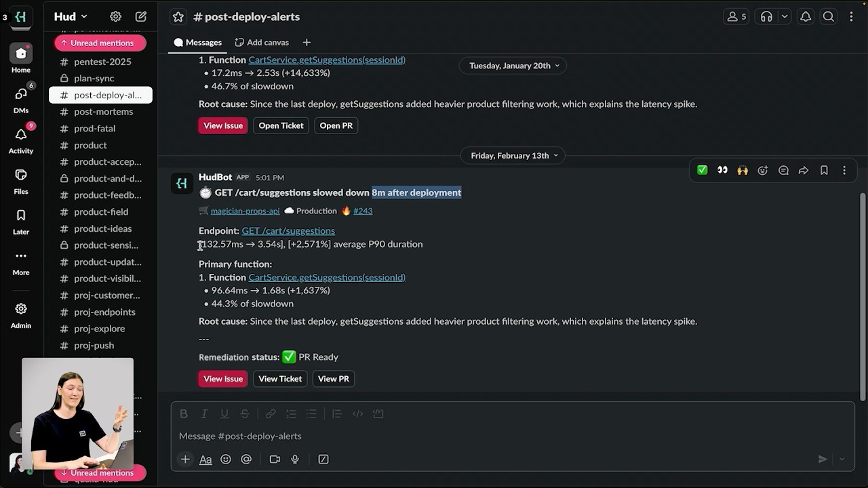Search in channel using magnifier icon
The height and width of the screenshot is (488, 868).
pos(829,17)
